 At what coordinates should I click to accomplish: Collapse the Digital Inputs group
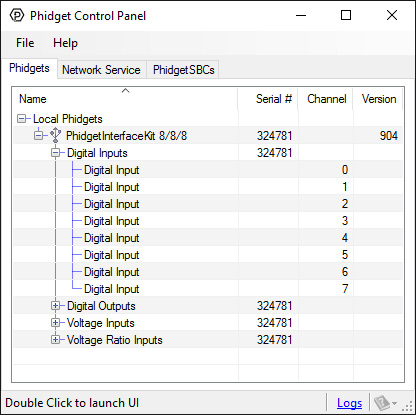click(x=56, y=153)
